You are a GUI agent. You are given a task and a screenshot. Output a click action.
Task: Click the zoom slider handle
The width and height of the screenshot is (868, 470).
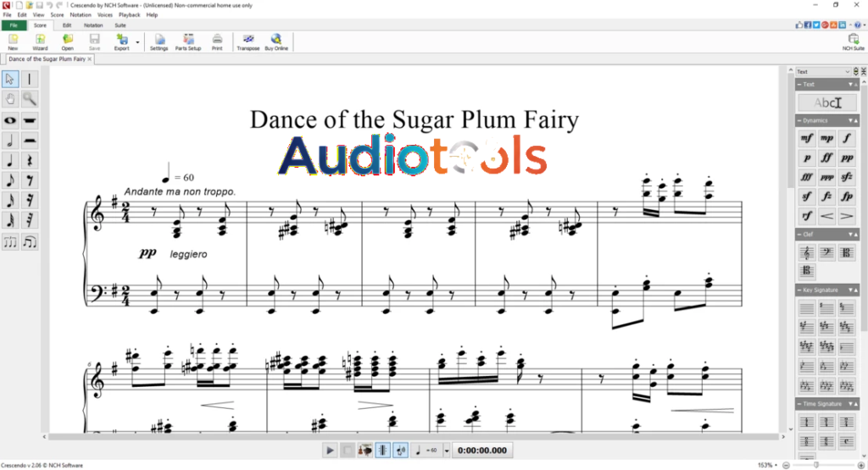(816, 465)
